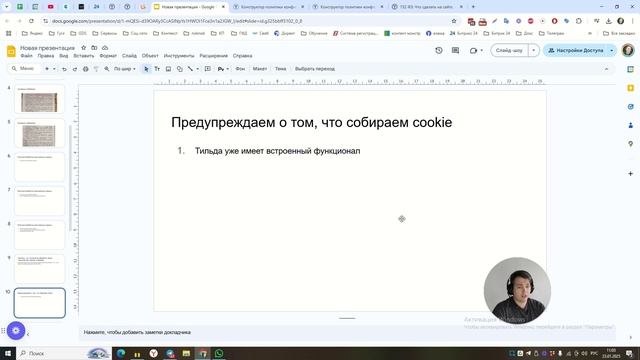Click the zoom magnifier icon in toolbar
Viewport: 640px width, 360px height.
tap(107, 69)
